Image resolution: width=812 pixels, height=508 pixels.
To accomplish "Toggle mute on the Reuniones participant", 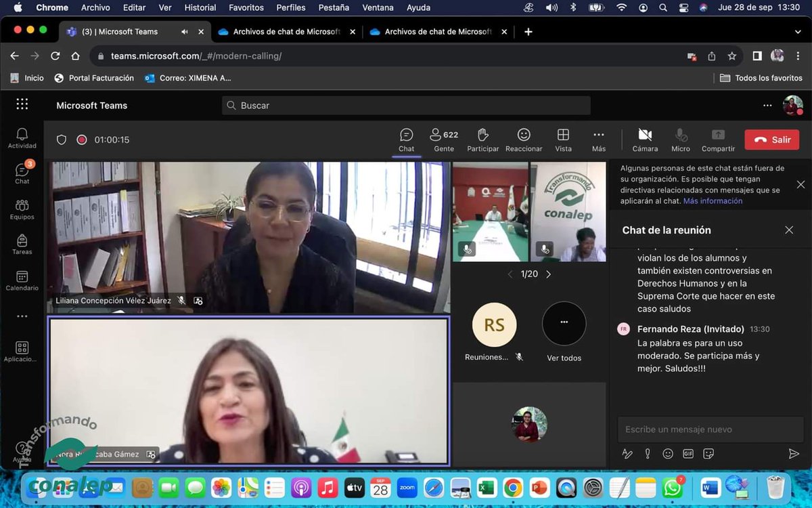I will coord(519,356).
